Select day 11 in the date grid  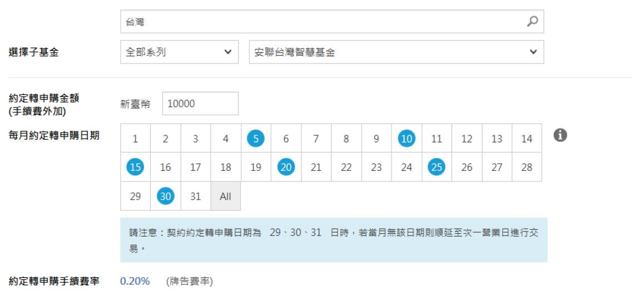[437, 139]
